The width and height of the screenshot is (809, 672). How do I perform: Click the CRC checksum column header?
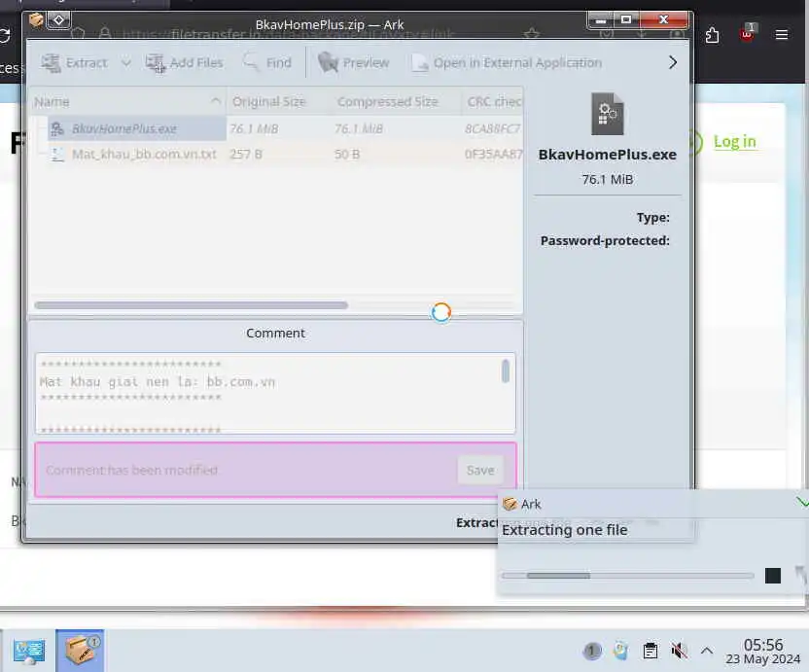tap(493, 102)
